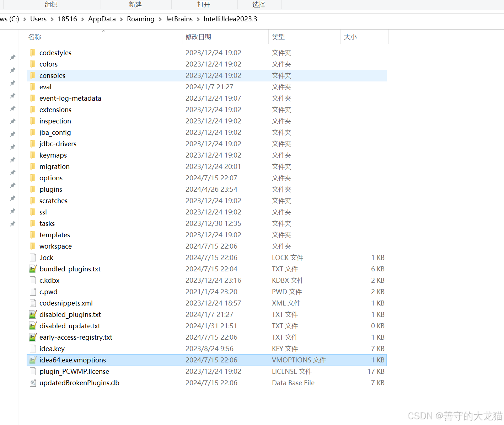Select the disabled_update.txt file name
504x425 pixels.
click(70, 326)
